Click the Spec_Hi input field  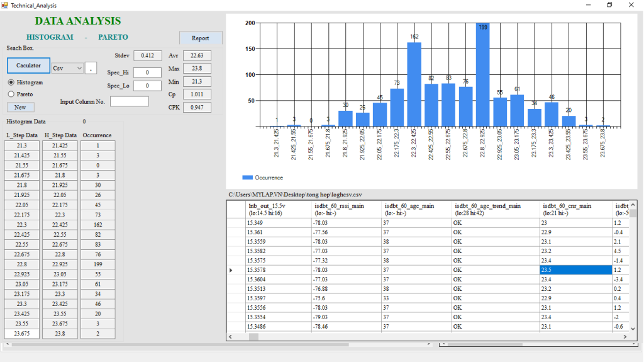tap(147, 72)
